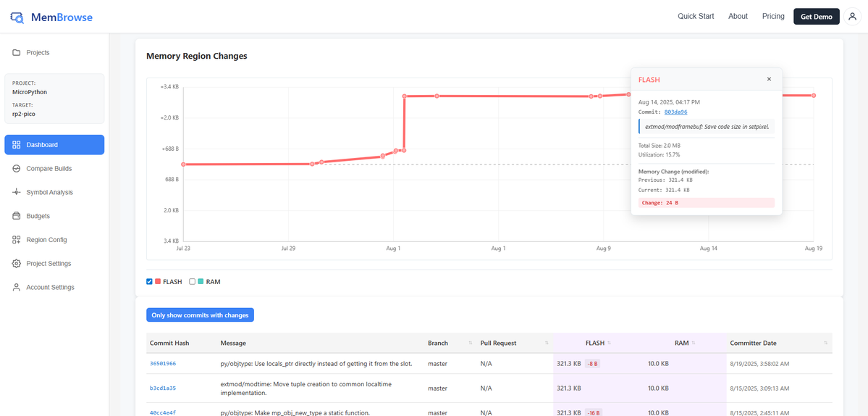The height and width of the screenshot is (416, 868).
Task: Go to the Pricing page
Action: [x=773, y=17]
